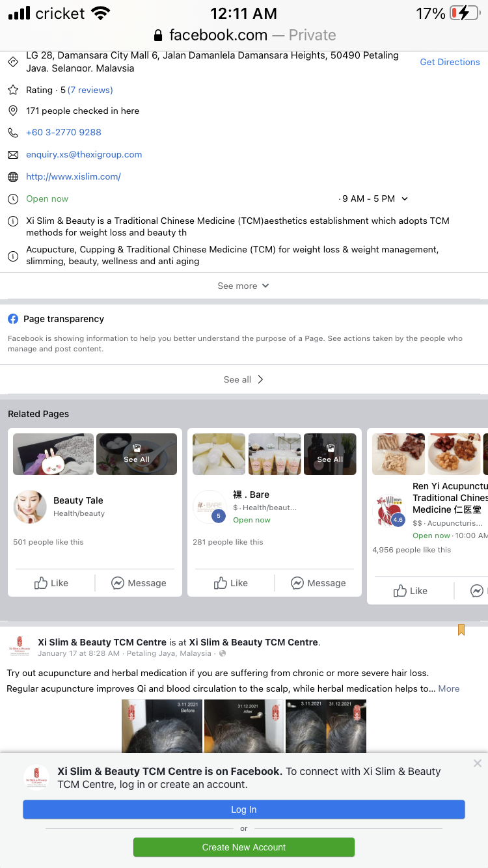Image resolution: width=488 pixels, height=868 pixels.
Task: Open the 7 reviews link
Action: click(90, 90)
